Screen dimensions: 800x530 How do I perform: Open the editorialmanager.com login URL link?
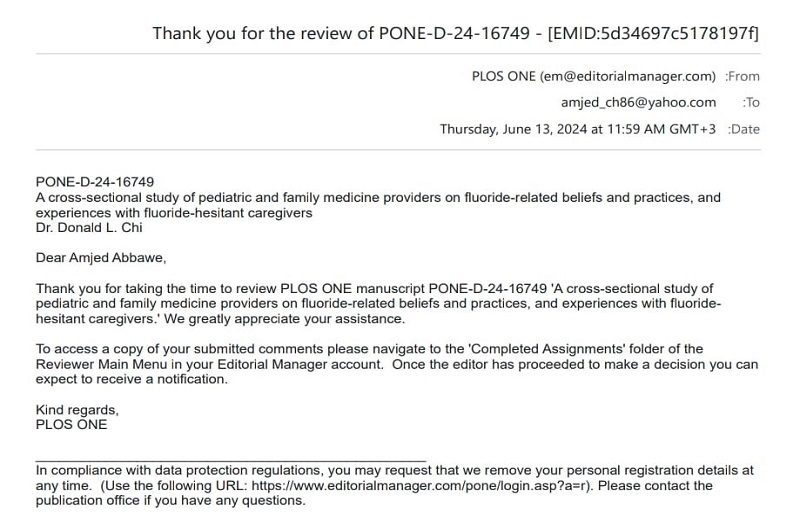click(x=421, y=486)
